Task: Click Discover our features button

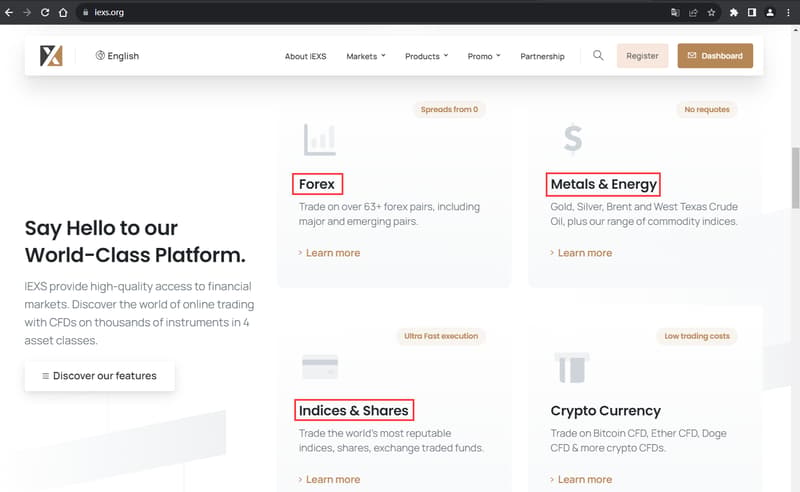Action: pos(99,376)
